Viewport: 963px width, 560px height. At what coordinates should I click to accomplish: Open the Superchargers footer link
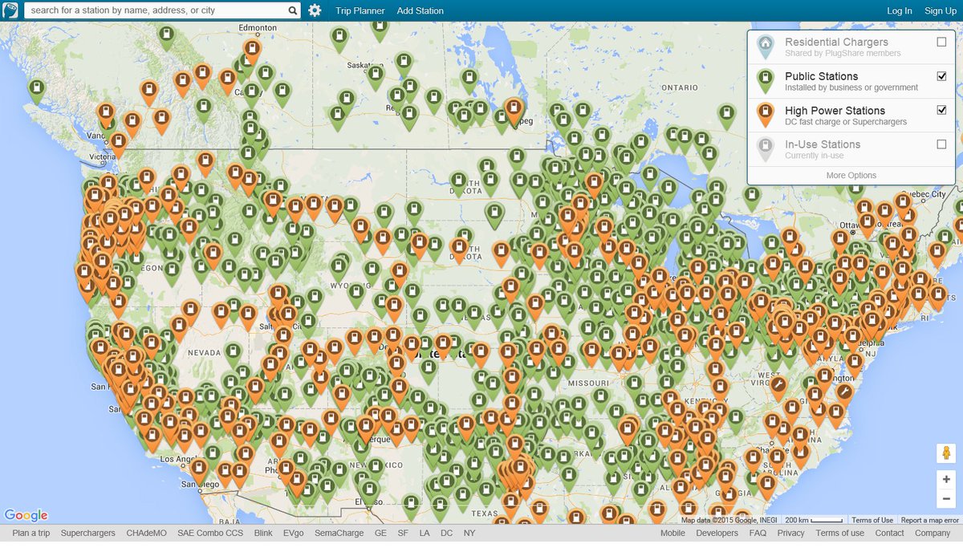[x=87, y=534]
